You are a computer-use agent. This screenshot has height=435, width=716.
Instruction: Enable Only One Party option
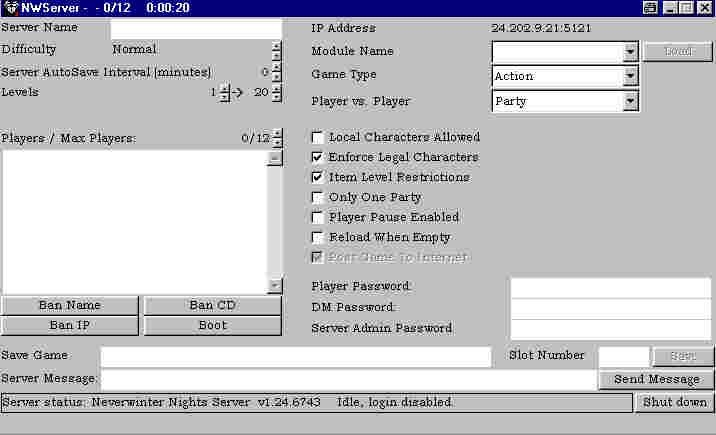point(318,197)
